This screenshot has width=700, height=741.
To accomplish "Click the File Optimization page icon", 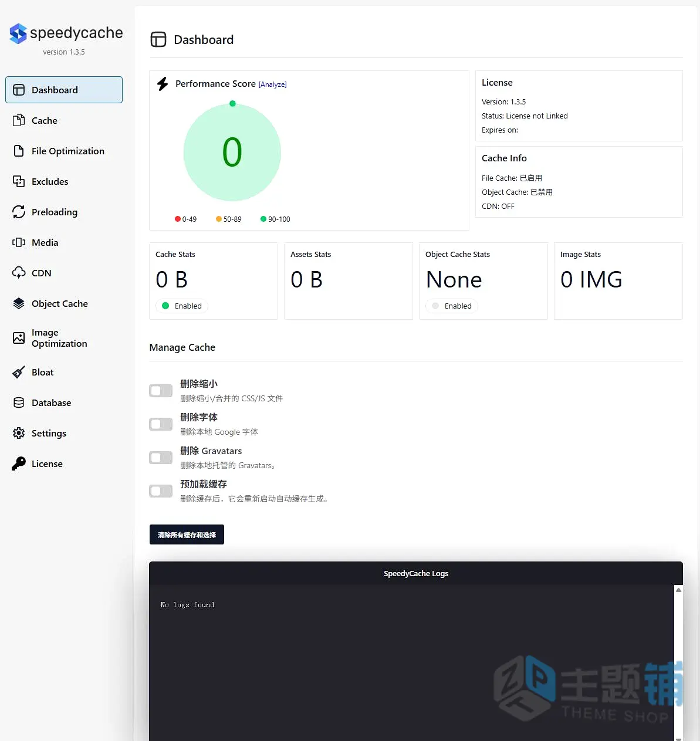I will tap(19, 151).
